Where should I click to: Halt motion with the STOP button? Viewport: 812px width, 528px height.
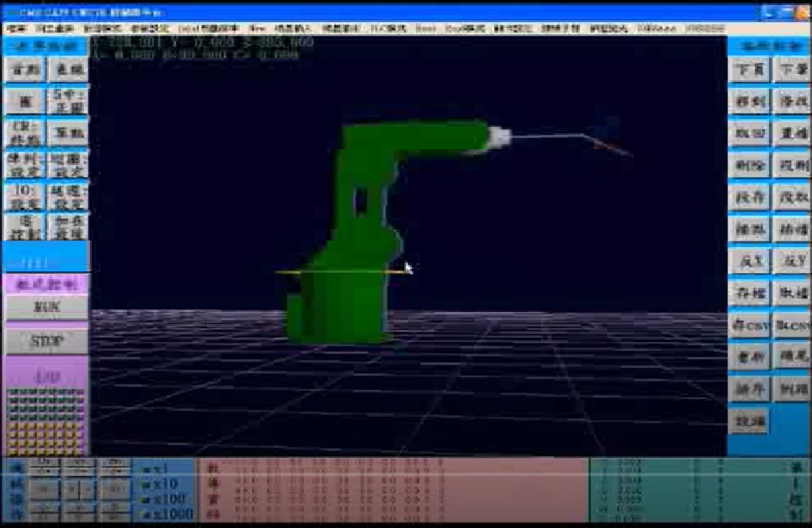click(46, 340)
